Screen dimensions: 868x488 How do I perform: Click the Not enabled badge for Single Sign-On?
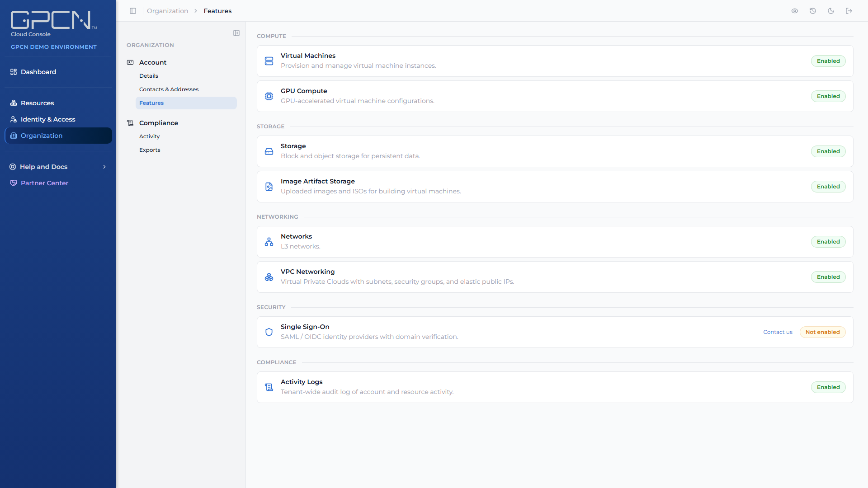(822, 332)
